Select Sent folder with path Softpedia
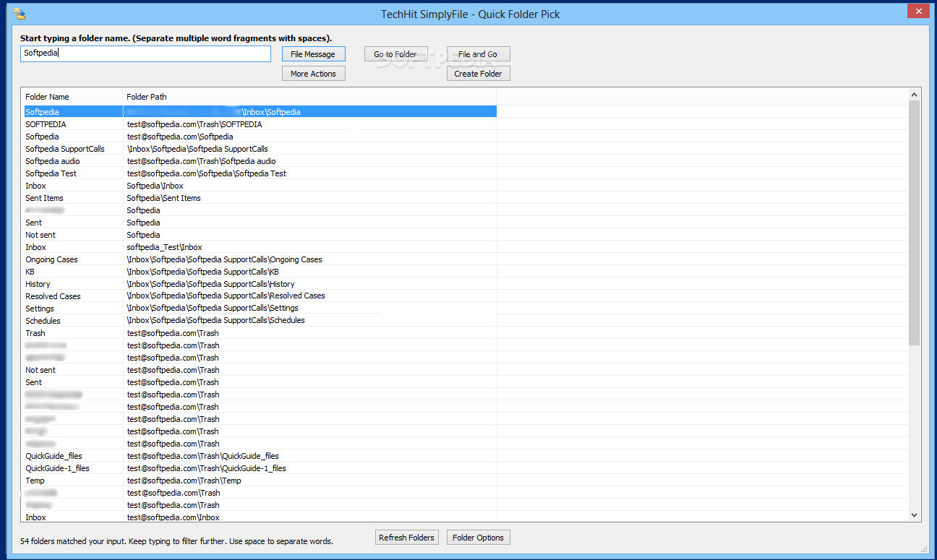The height and width of the screenshot is (560, 937). click(x=260, y=223)
